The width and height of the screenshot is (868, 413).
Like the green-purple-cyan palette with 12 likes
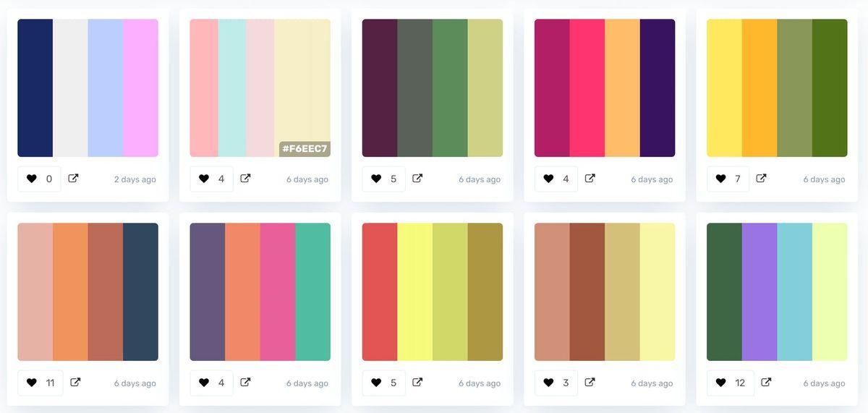tap(730, 383)
